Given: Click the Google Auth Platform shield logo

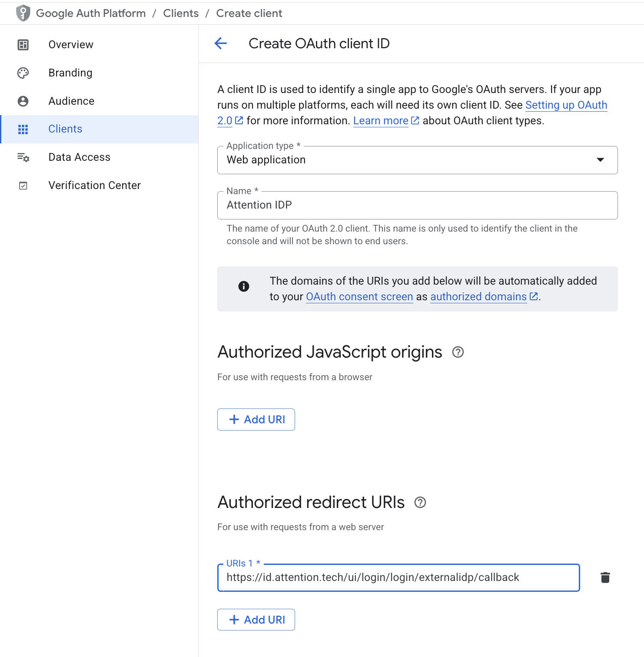Looking at the screenshot, I should (22, 13).
